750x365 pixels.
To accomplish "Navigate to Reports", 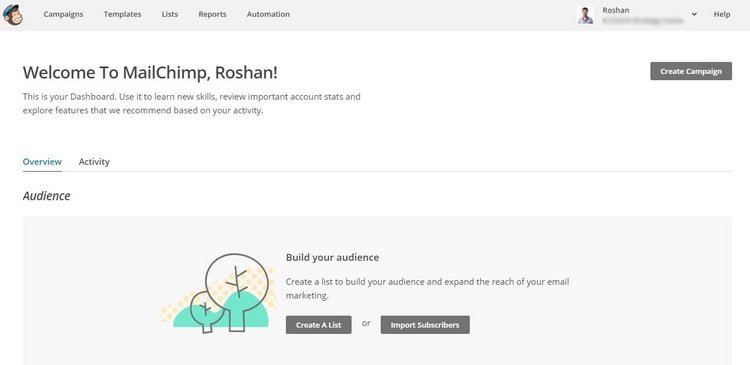I will point(212,14).
